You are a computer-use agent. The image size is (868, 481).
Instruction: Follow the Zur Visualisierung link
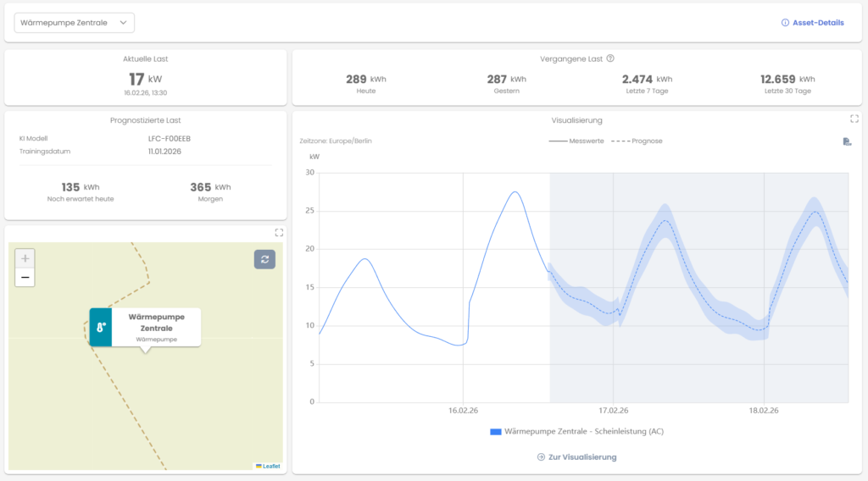pyautogui.click(x=576, y=457)
